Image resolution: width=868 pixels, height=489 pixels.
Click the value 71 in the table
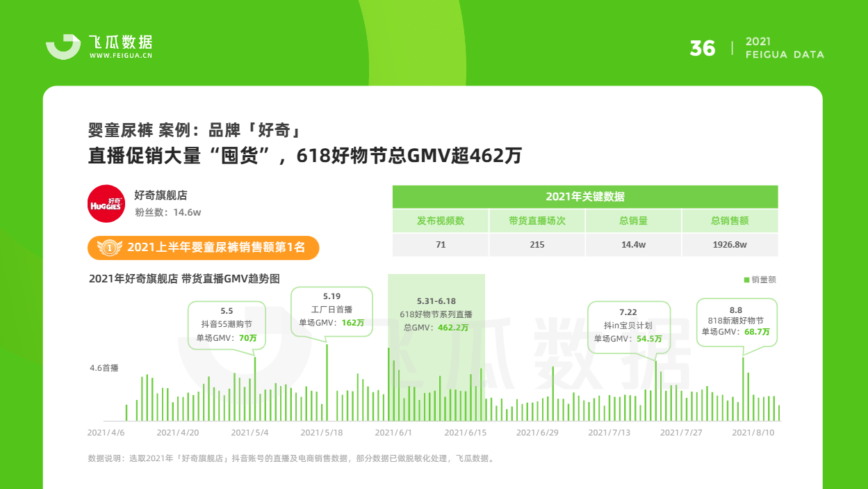(441, 245)
